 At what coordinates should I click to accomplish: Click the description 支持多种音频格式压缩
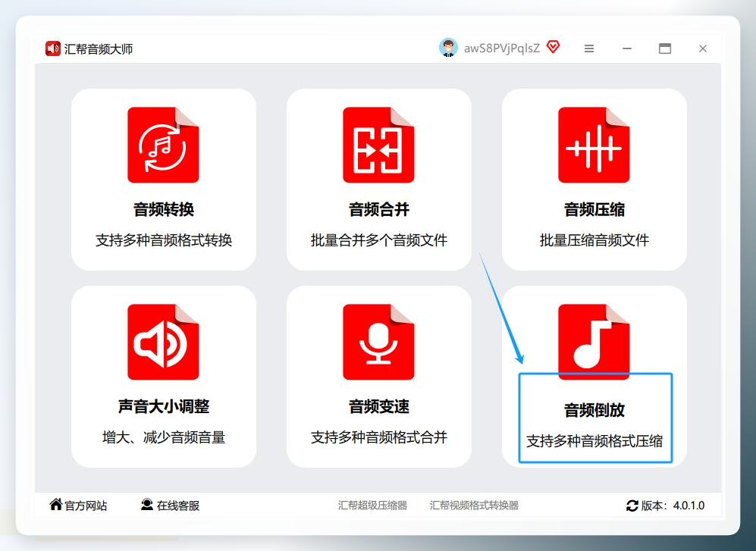[594, 440]
